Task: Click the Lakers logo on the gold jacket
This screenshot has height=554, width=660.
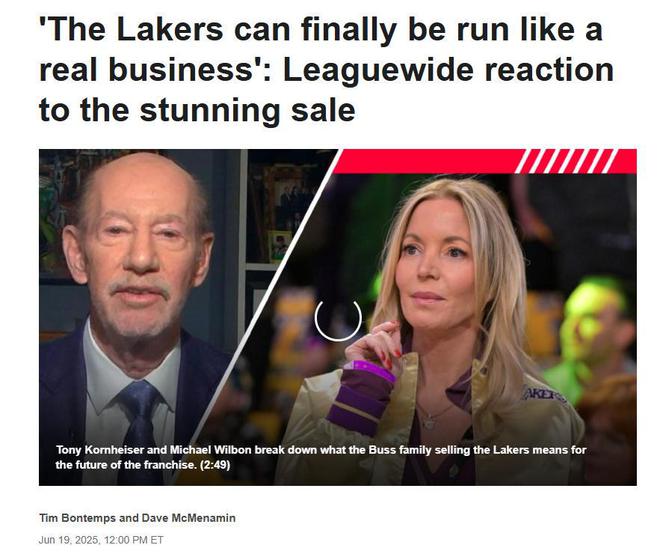Action: [x=544, y=395]
